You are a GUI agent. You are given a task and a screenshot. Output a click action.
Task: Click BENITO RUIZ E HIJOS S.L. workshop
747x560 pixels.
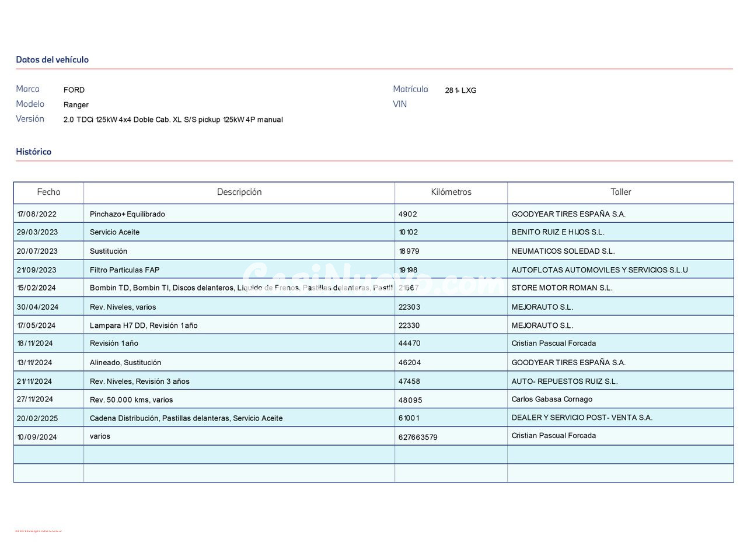(557, 232)
